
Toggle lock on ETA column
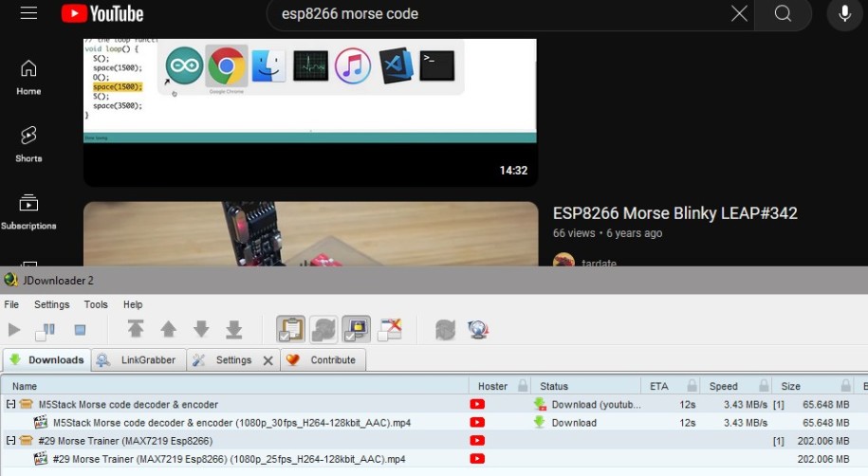(692, 386)
